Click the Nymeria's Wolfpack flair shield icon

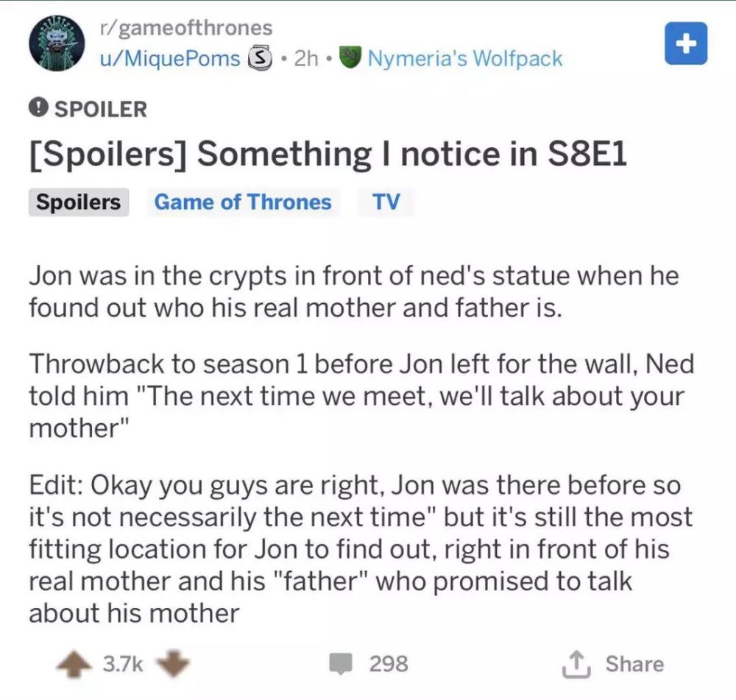tap(350, 58)
